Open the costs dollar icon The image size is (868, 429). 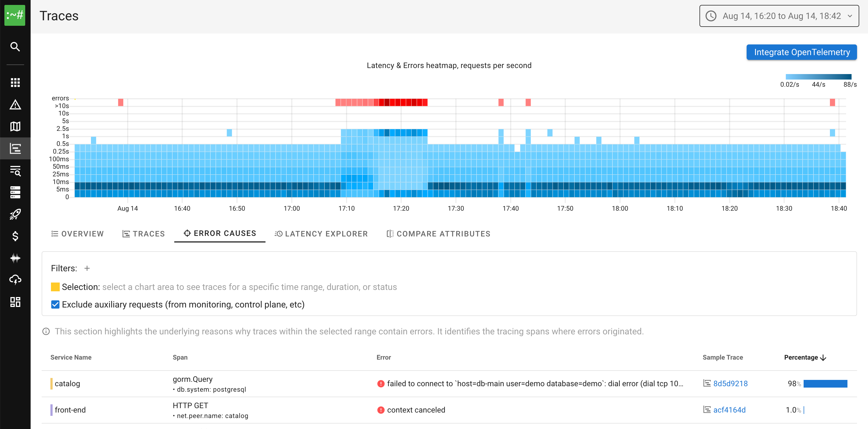(15, 236)
